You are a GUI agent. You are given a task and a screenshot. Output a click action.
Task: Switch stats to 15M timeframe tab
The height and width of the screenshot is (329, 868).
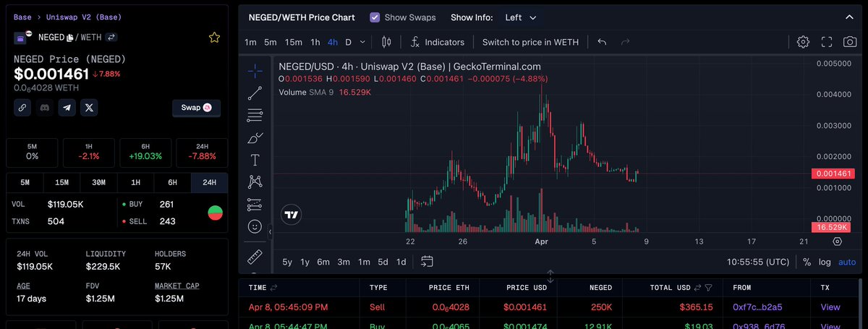click(61, 182)
